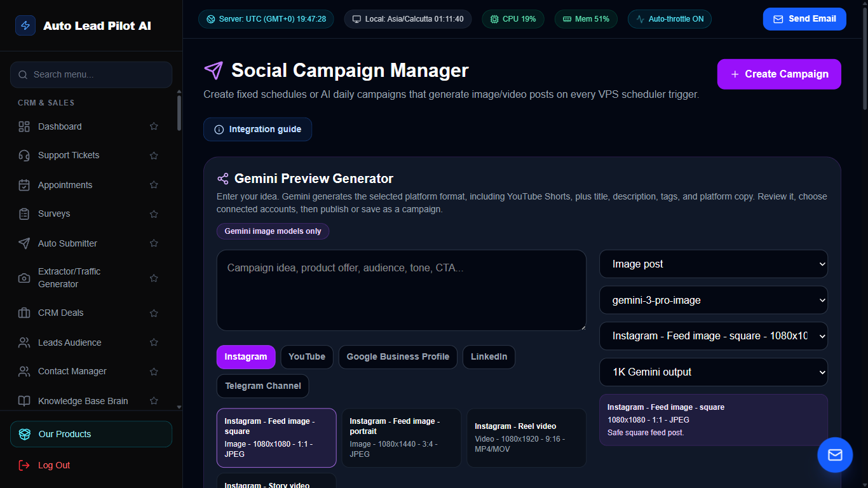Click the Gemini Preview Generator share icon
Image resolution: width=868 pixels, height=488 pixels.
(x=223, y=179)
